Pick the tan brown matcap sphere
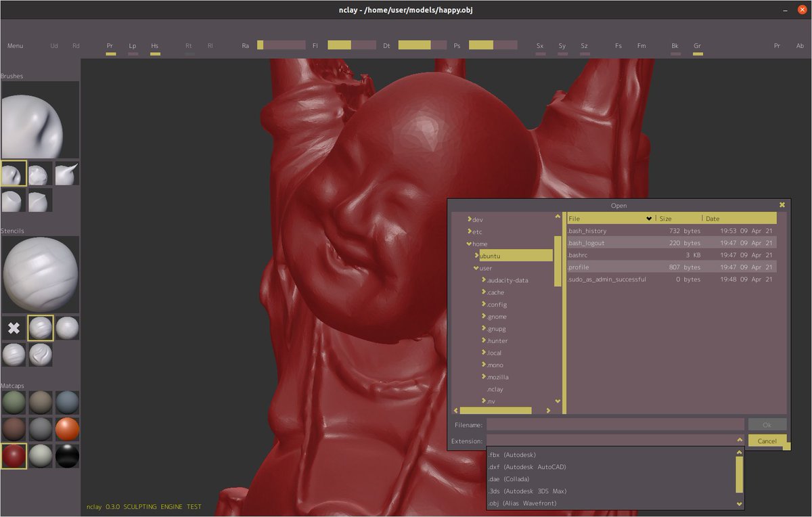The width and height of the screenshot is (812, 517). tap(41, 403)
